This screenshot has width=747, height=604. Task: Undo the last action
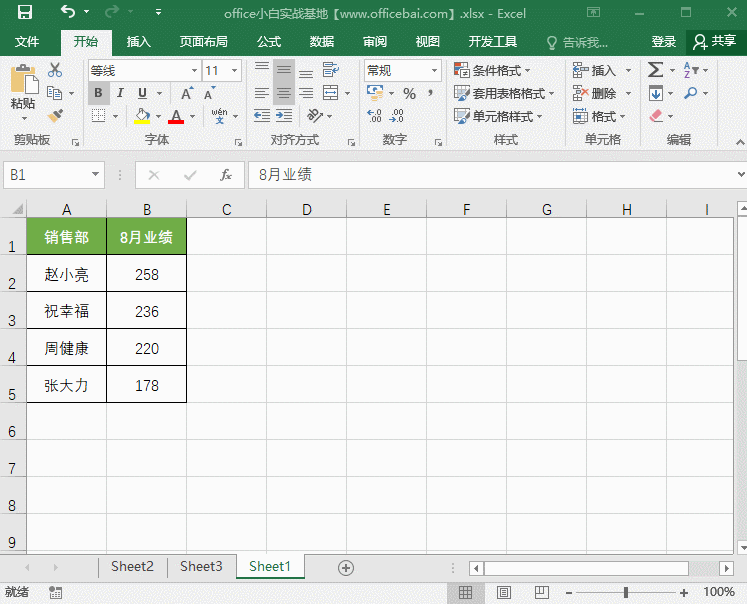coord(68,12)
